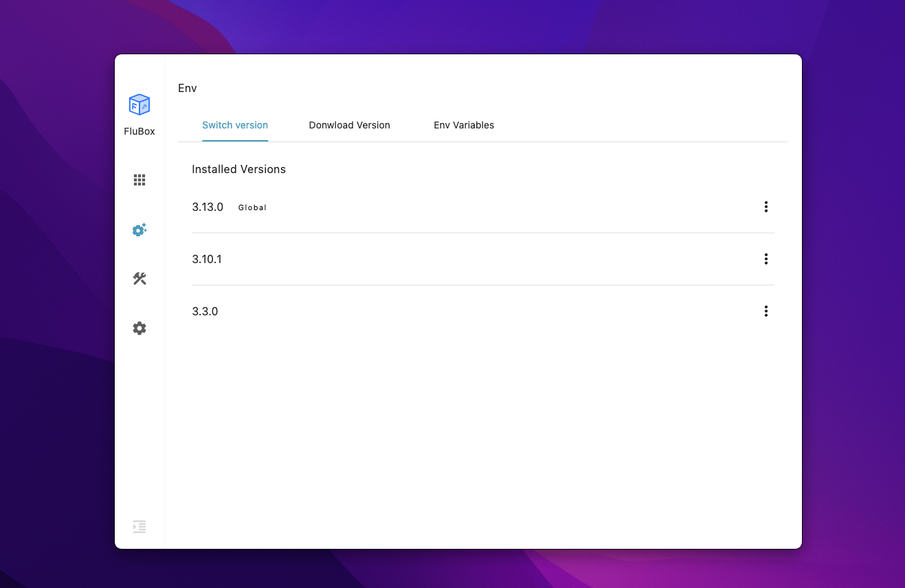Click the FluBox cube logo icon

[x=139, y=104]
